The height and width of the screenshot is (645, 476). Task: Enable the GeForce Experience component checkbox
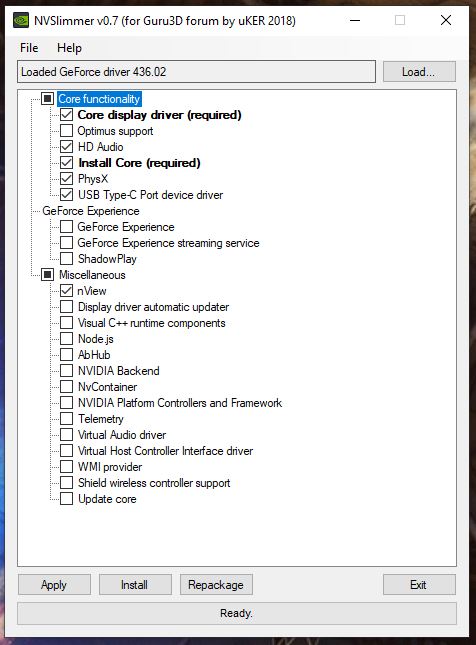click(66, 227)
